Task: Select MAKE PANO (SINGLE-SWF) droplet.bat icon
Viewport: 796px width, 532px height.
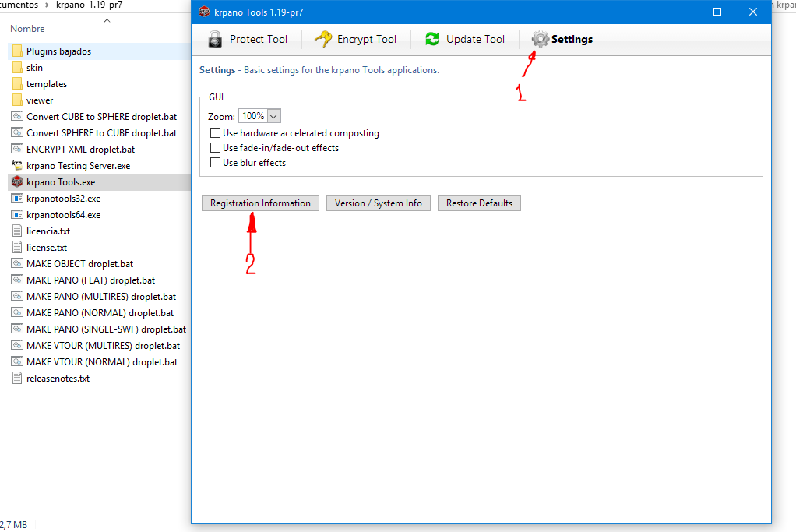Action: pyautogui.click(x=17, y=329)
